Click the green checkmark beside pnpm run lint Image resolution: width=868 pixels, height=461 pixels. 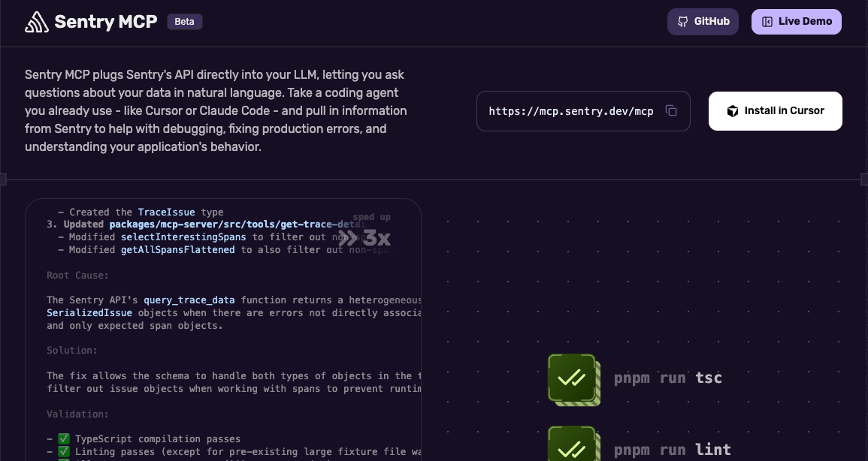[573, 447]
